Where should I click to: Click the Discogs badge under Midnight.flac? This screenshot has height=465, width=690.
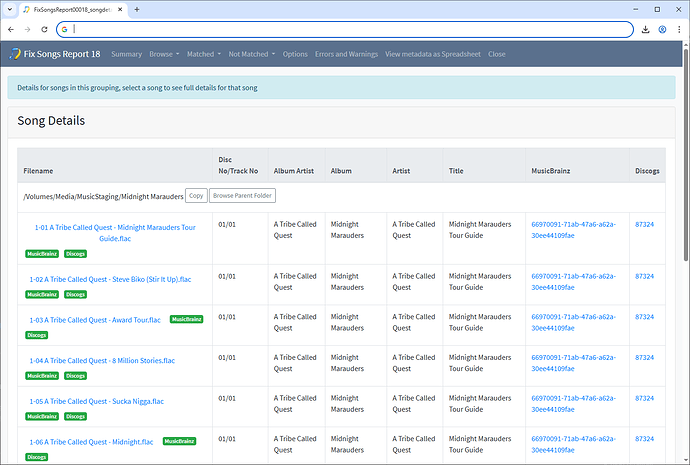coord(37,457)
